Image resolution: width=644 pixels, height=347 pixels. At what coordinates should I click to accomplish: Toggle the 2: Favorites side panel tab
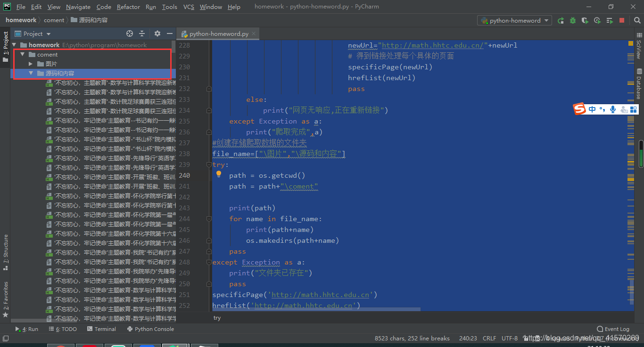coord(6,299)
